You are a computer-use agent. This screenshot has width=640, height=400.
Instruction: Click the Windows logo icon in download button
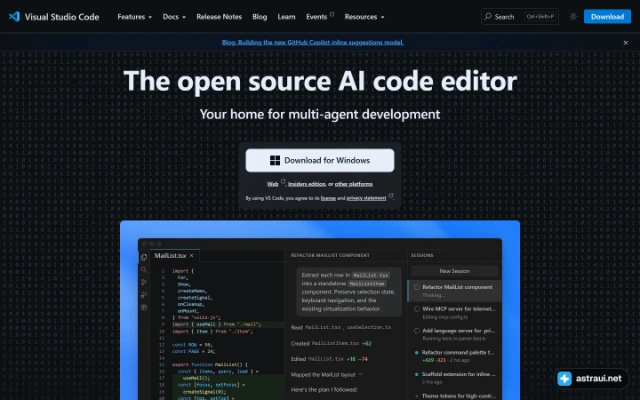pos(275,160)
